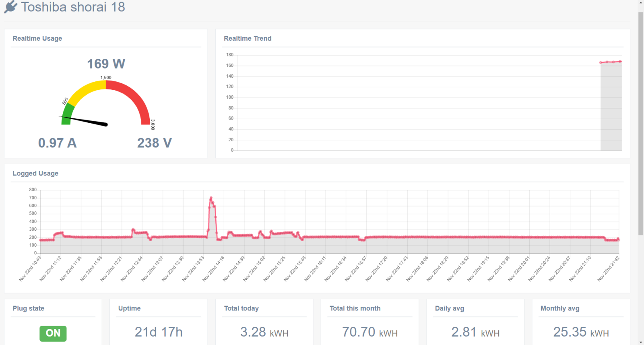This screenshot has height=345, width=644.
Task: Click the Total this month card label
Action: pyautogui.click(x=355, y=308)
